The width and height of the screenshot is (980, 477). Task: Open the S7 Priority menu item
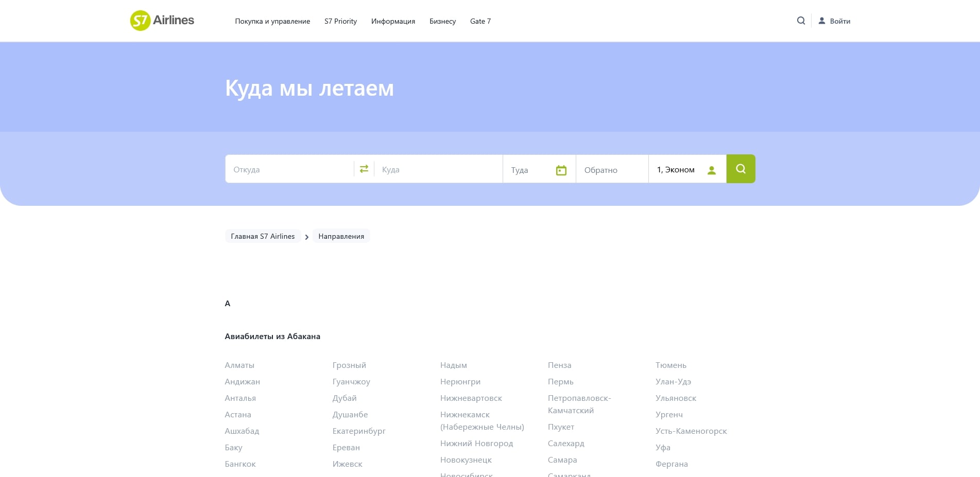click(x=340, y=21)
